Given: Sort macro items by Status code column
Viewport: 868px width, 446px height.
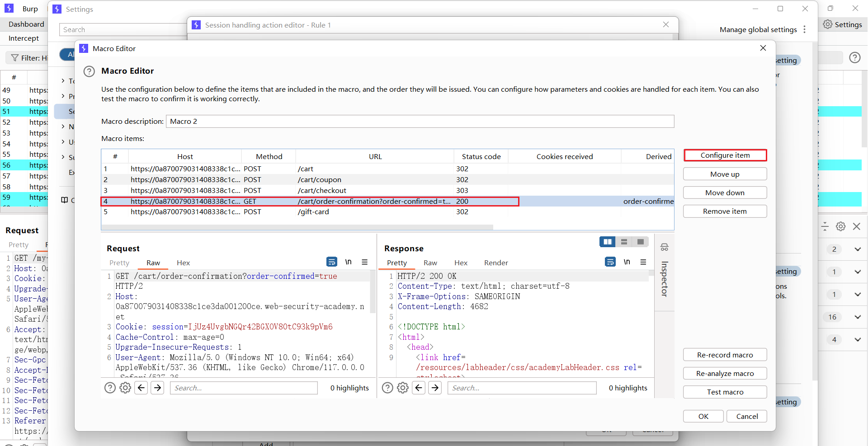Looking at the screenshot, I should (x=481, y=156).
